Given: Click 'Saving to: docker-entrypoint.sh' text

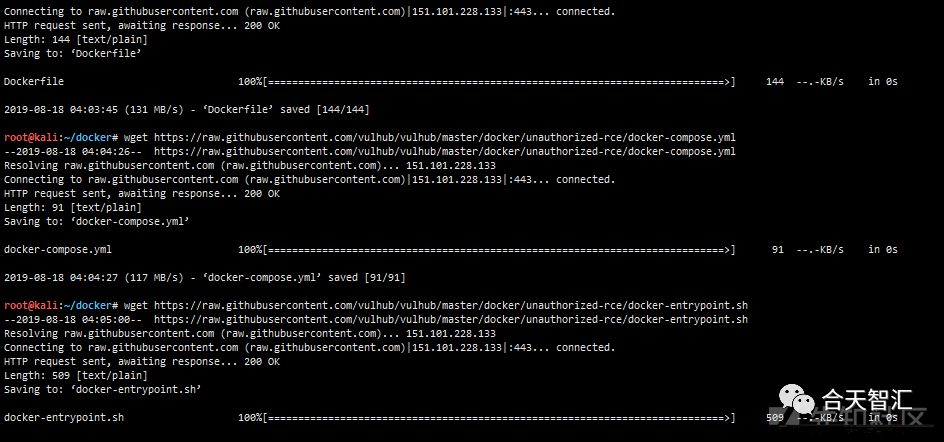Looking at the screenshot, I should [102, 390].
